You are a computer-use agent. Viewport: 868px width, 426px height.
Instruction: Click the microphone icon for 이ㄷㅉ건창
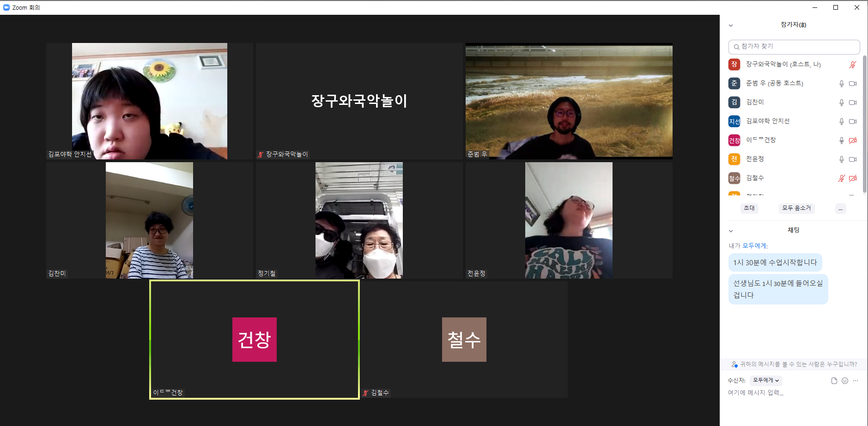[x=842, y=140]
